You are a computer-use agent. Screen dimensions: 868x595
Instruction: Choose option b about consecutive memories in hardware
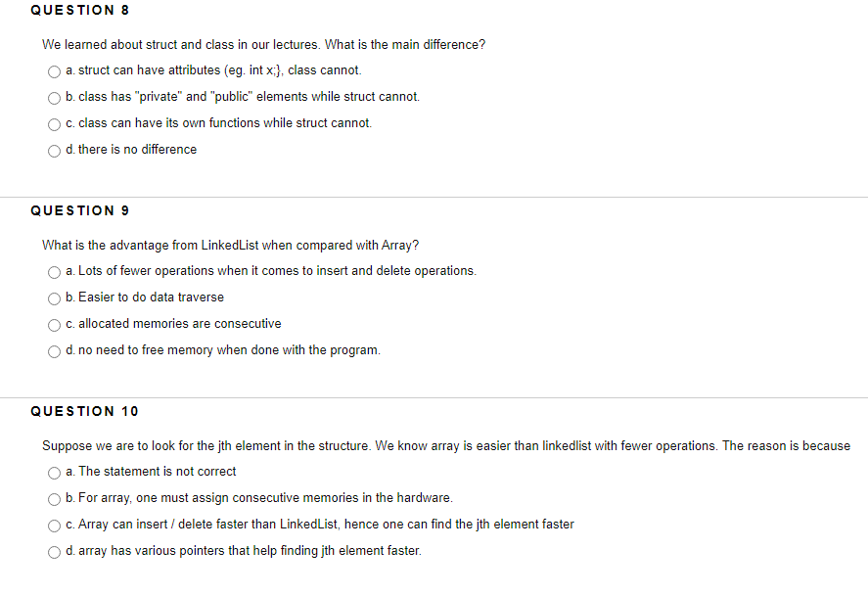tap(54, 498)
